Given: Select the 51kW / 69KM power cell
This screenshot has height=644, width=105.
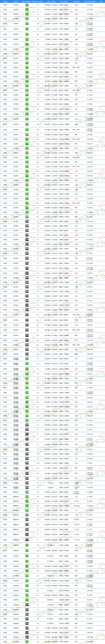Looking at the screenshot, I should [x=64, y=524].
